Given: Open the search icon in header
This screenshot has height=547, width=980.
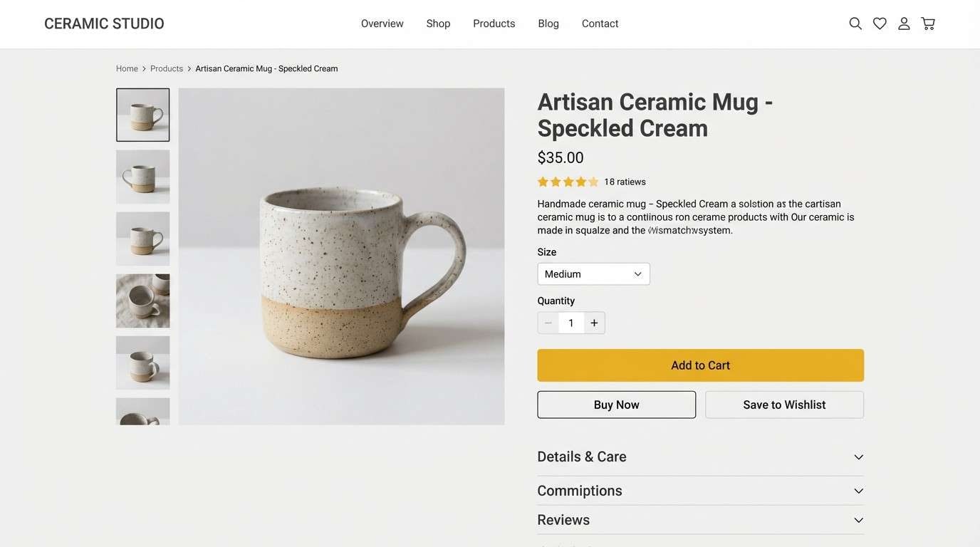Looking at the screenshot, I should [855, 24].
